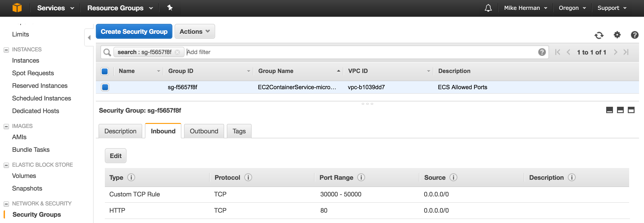
Task: Refresh the security groups list
Action: tap(599, 35)
